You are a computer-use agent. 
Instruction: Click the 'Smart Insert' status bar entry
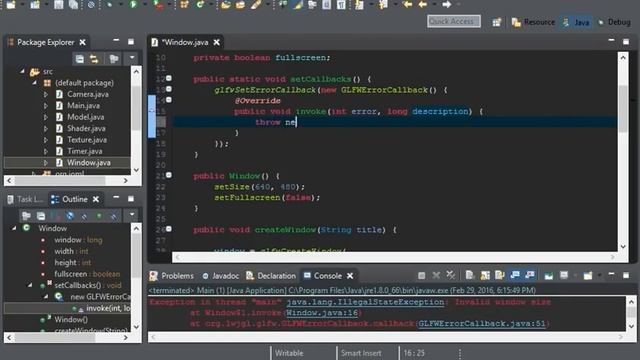(361, 353)
